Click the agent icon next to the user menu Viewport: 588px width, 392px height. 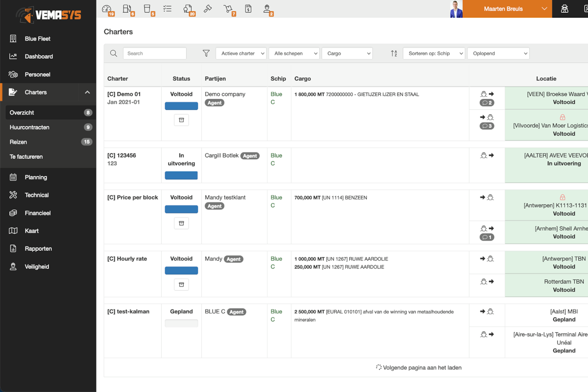[565, 9]
